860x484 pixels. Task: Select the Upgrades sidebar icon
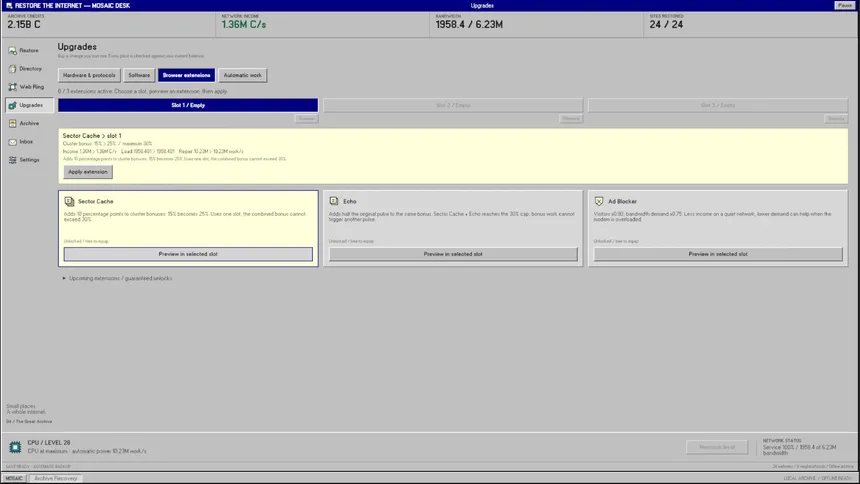pos(13,105)
